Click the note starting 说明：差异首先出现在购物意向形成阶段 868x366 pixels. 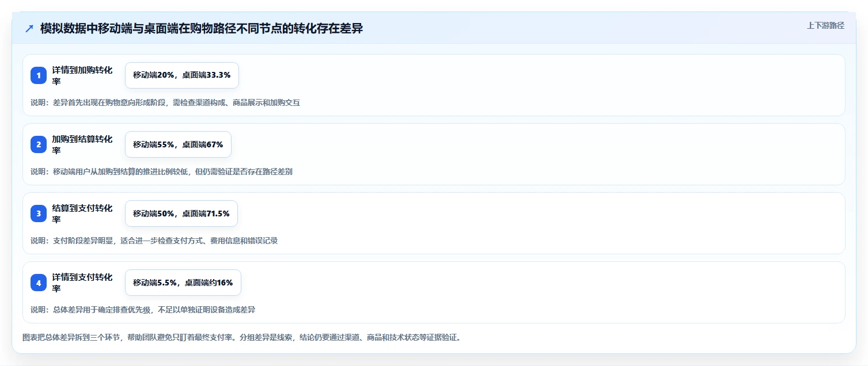coord(165,102)
